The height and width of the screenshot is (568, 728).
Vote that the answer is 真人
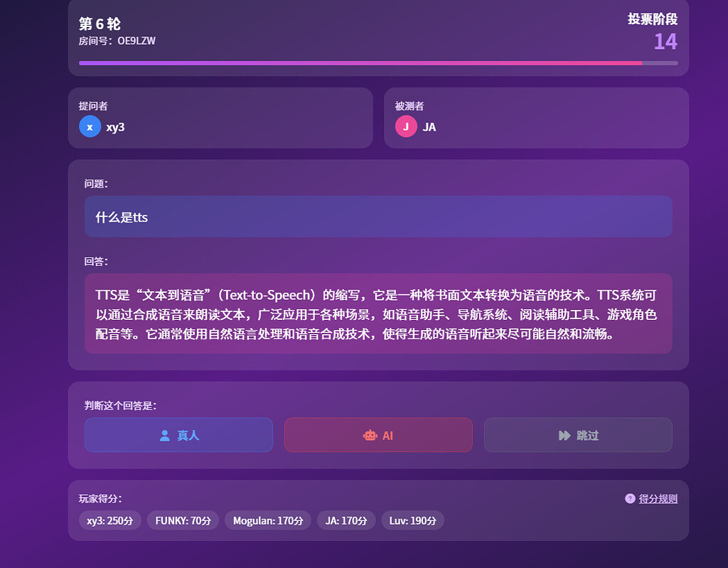(x=178, y=434)
